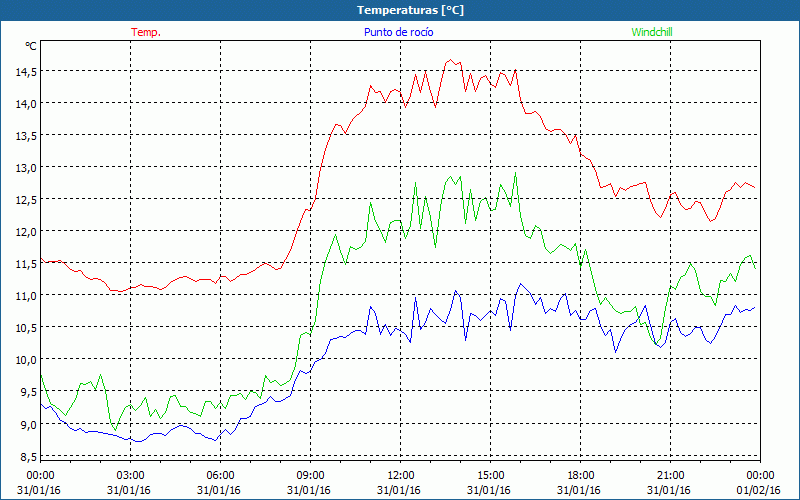Click the 8,5 y-axis value
This screenshot has height=500, width=800.
[x=28, y=457]
